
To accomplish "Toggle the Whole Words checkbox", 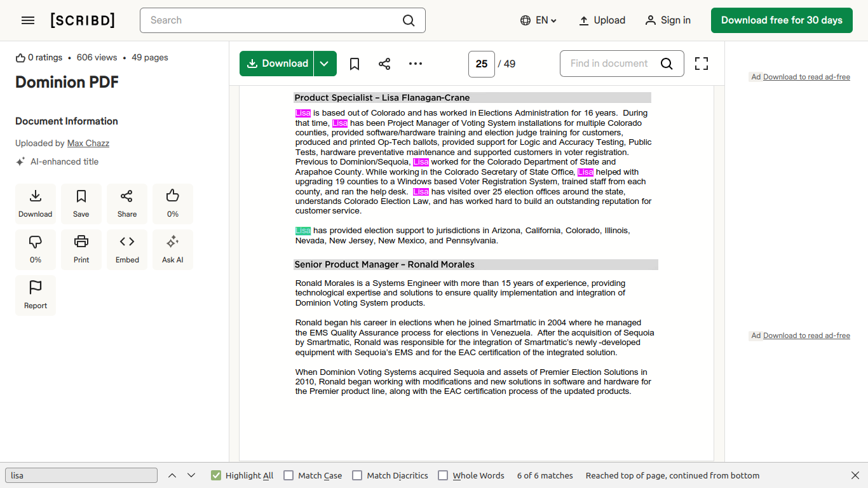I will coord(443,475).
